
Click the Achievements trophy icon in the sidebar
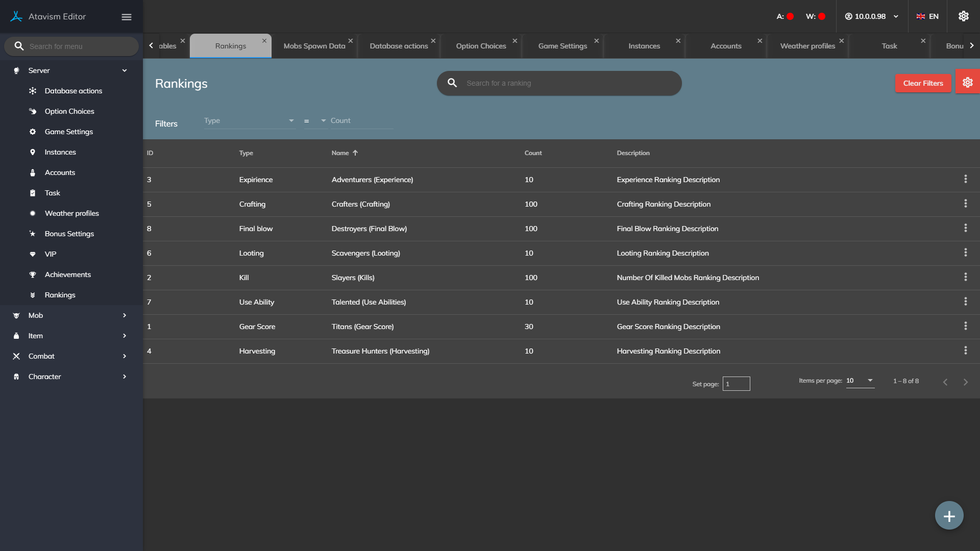click(x=33, y=274)
